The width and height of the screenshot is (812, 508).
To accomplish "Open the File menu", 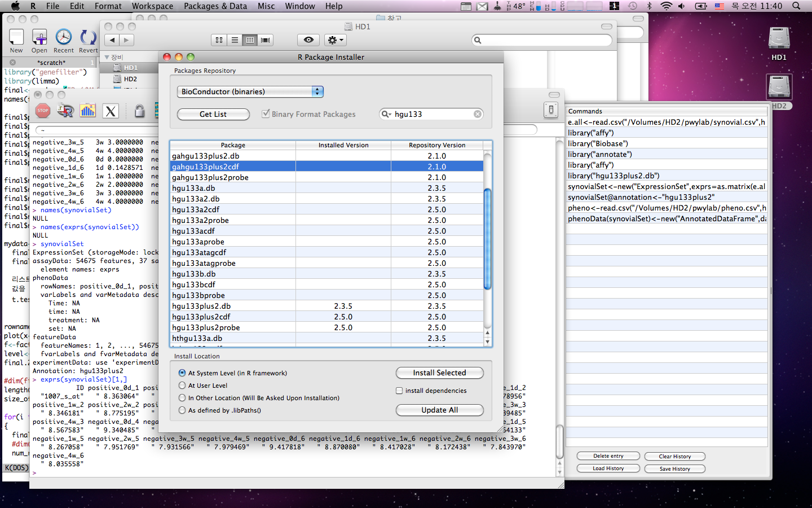I will (x=52, y=6).
